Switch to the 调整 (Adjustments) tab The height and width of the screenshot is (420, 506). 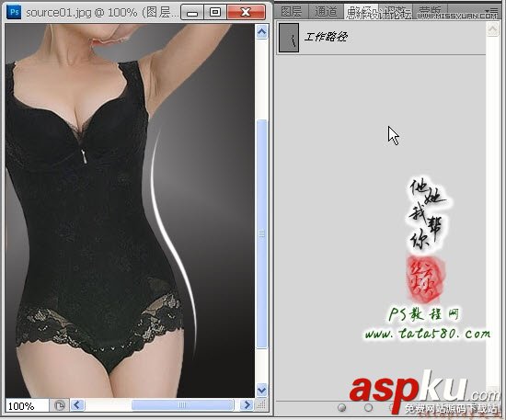(x=396, y=12)
